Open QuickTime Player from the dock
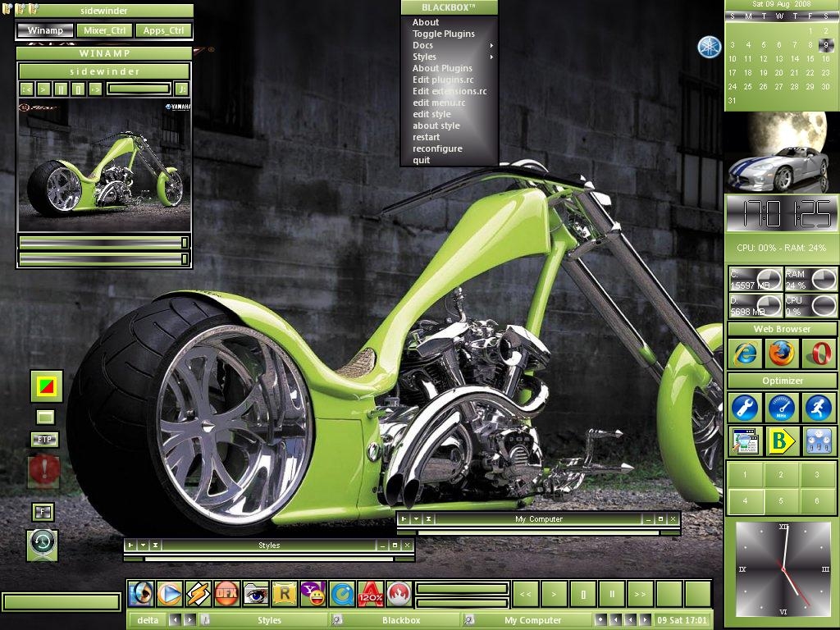This screenshot has height=630, width=840. (342, 594)
